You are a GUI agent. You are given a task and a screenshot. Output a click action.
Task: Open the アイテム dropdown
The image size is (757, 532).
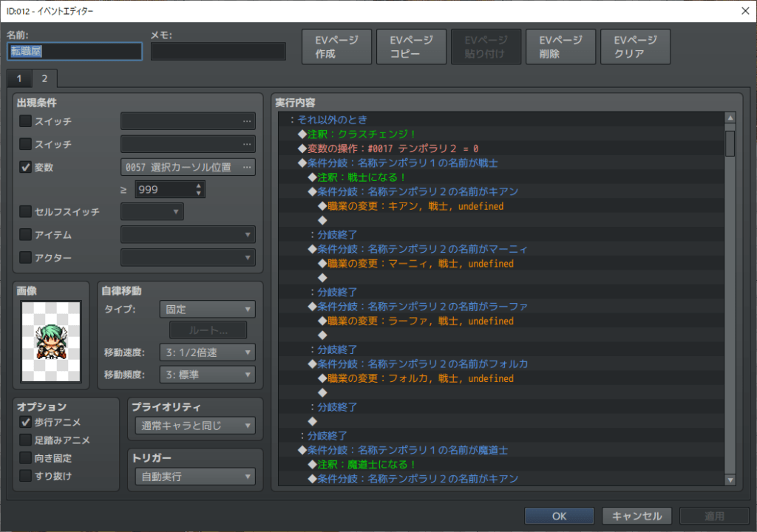pyautogui.click(x=188, y=235)
